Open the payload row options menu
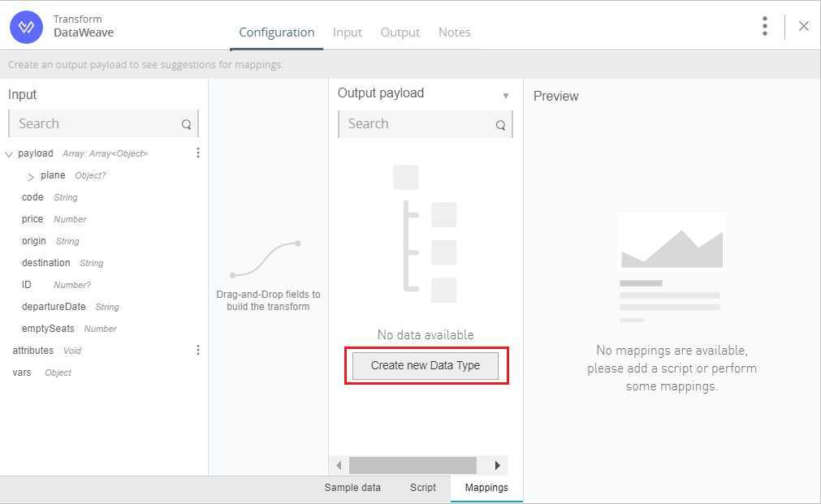 coord(198,153)
